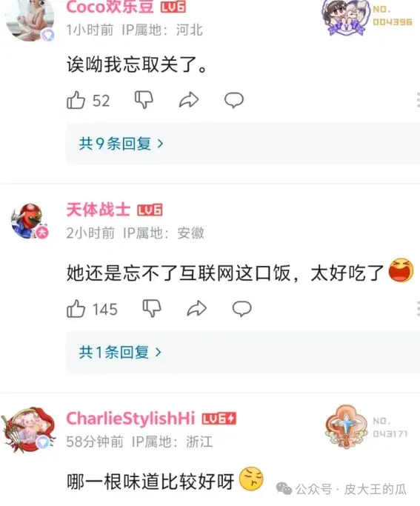Tap thumbs-down on 天体战士's comment
The width and height of the screenshot is (420, 506).
tap(152, 308)
